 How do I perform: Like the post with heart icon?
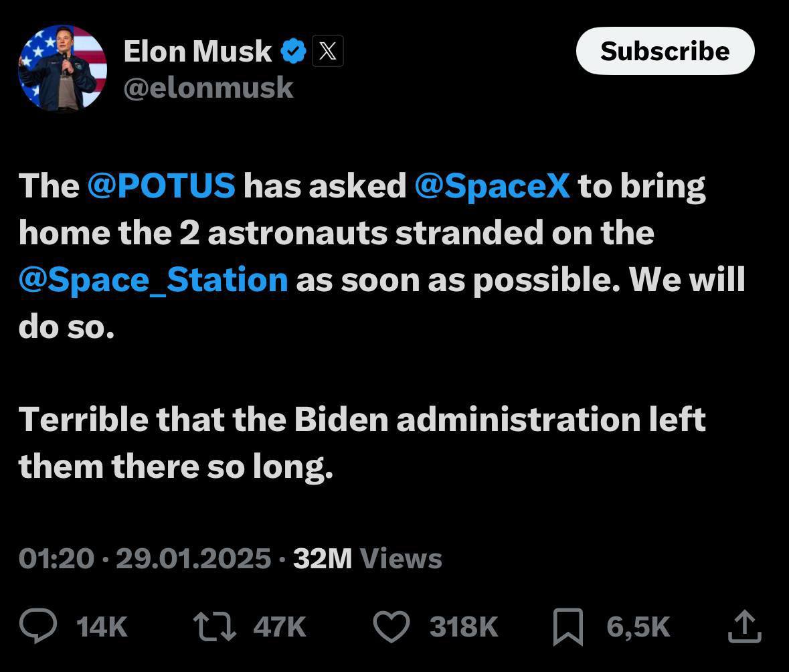tap(391, 627)
